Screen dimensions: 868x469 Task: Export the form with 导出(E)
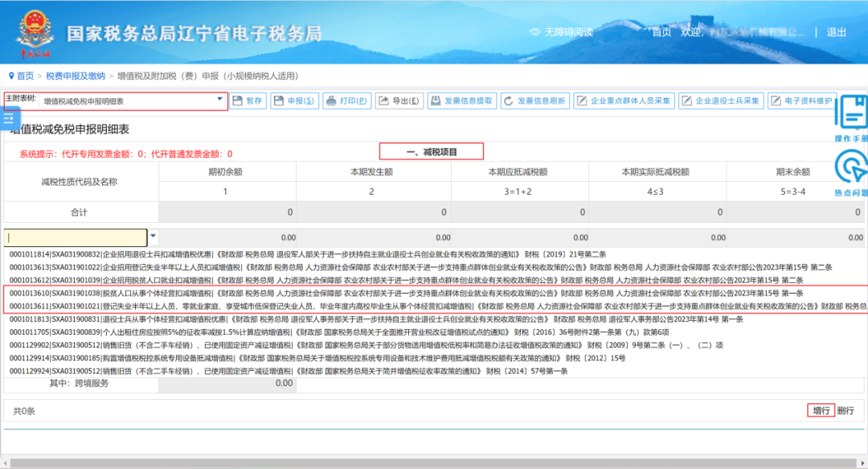(x=399, y=101)
